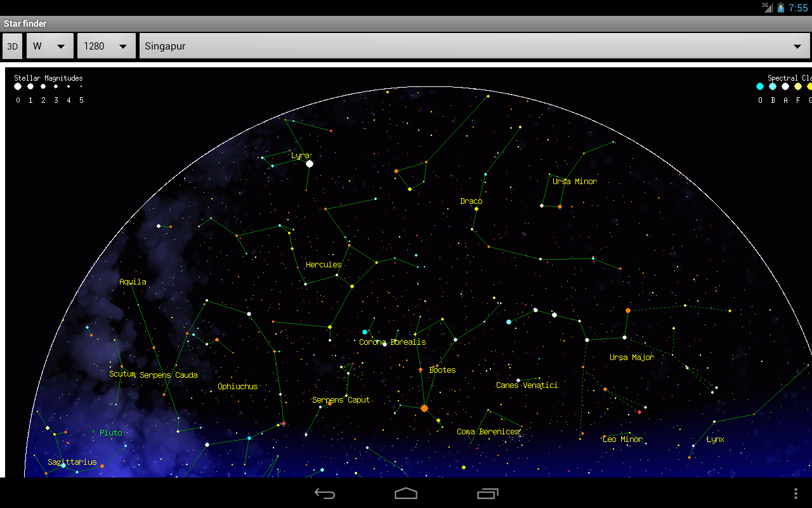Choose the Bootes constellation label
Viewport: 812px width, 508px height.
(442, 370)
